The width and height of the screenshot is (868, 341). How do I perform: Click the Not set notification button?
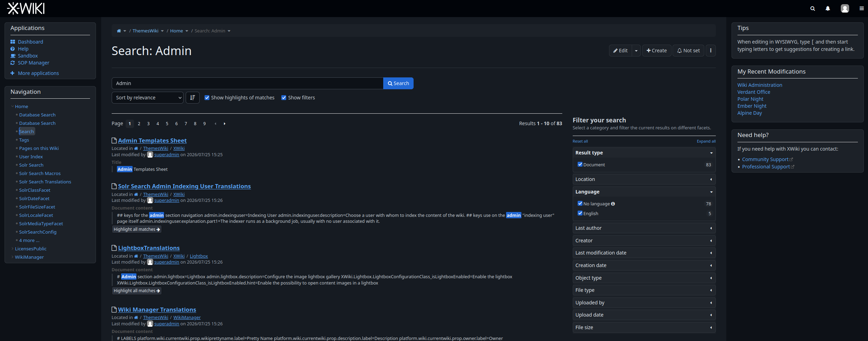[x=688, y=51]
